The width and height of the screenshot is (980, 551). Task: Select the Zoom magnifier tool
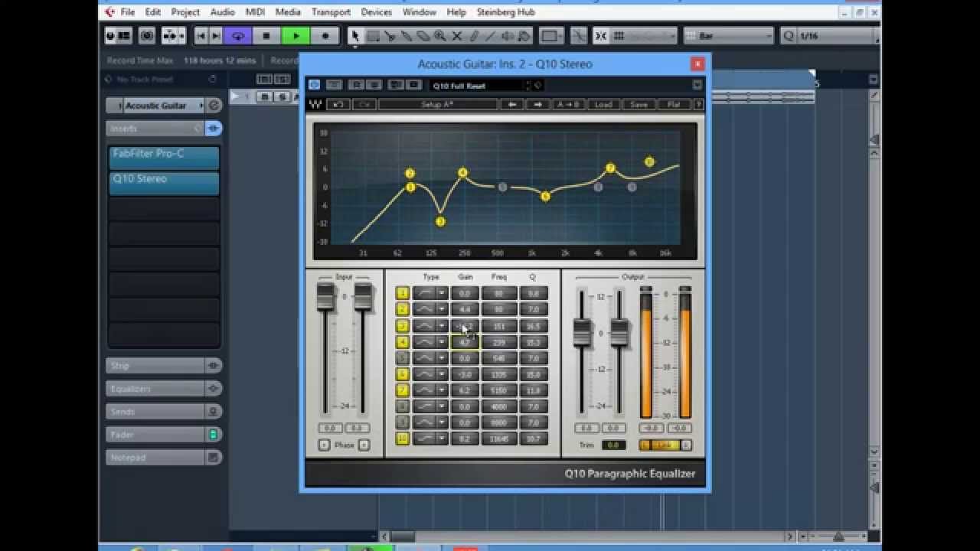pos(440,36)
